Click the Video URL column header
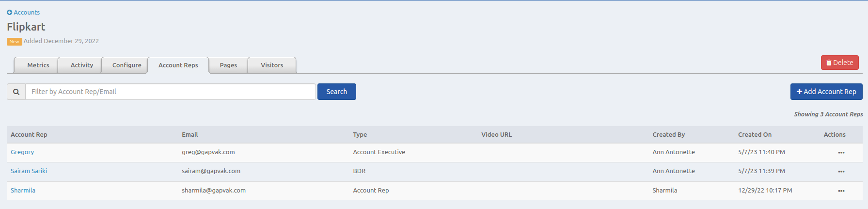The width and height of the screenshot is (868, 209). pyautogui.click(x=496, y=135)
